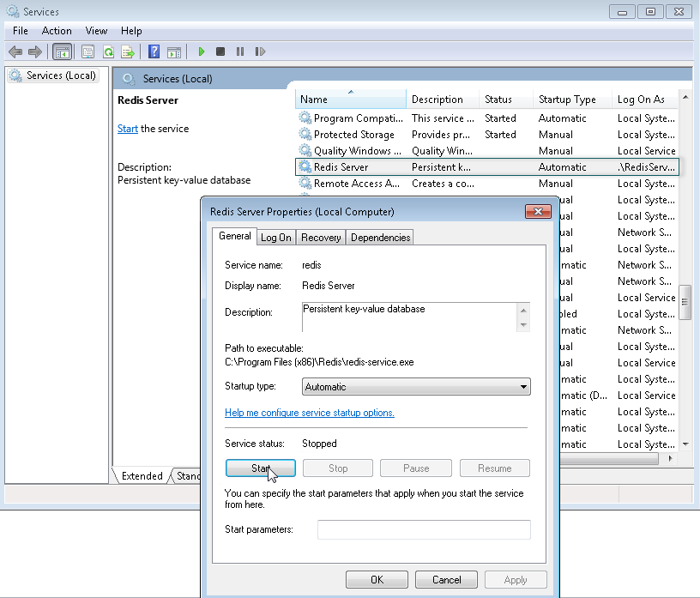Click the Forward arrow toolbar icon
Image resolution: width=700 pixels, height=598 pixels.
[35, 51]
